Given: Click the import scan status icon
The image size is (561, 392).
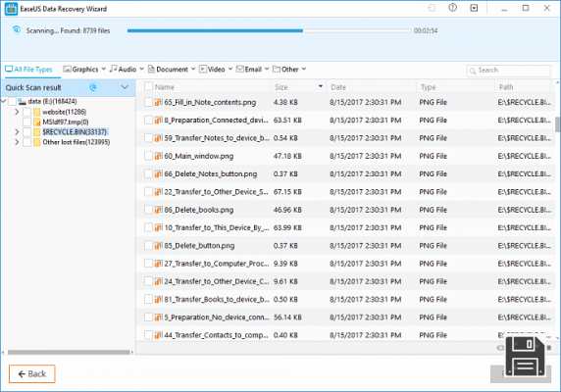Looking at the screenshot, I should point(432,8).
